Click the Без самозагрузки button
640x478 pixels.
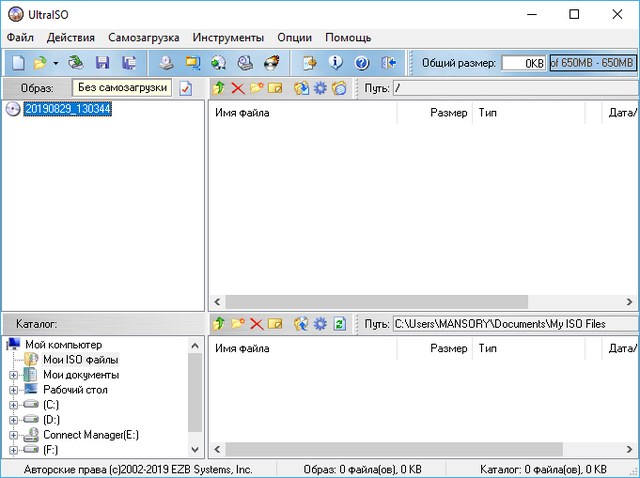point(122,88)
